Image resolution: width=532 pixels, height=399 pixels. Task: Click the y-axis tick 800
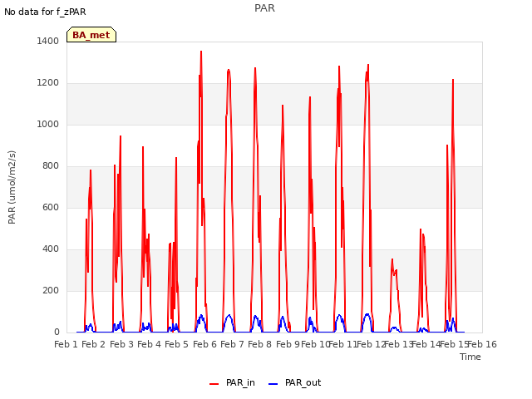pyautogui.click(x=51, y=166)
